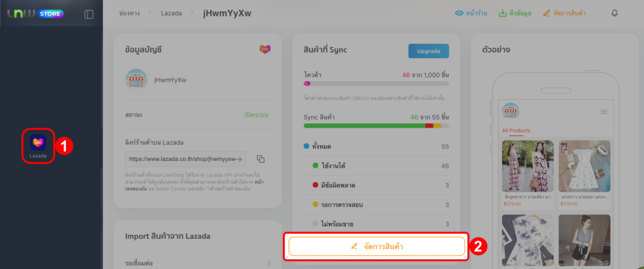Click the Lazada shop URL field

coord(186,159)
